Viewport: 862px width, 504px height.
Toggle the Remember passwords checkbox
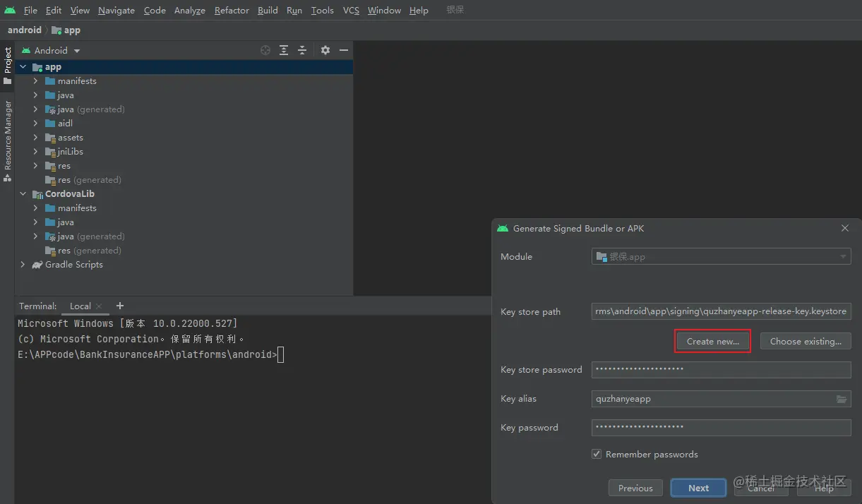597,455
